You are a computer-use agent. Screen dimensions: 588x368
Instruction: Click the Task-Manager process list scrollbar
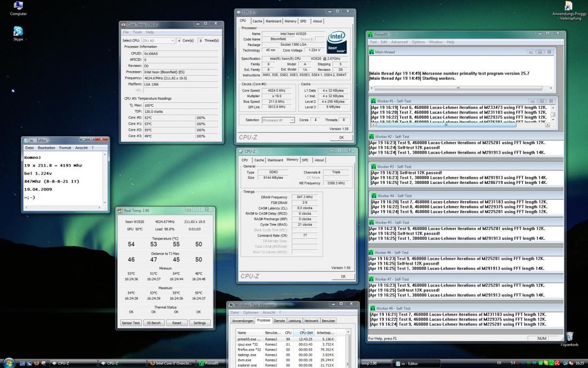348,348
